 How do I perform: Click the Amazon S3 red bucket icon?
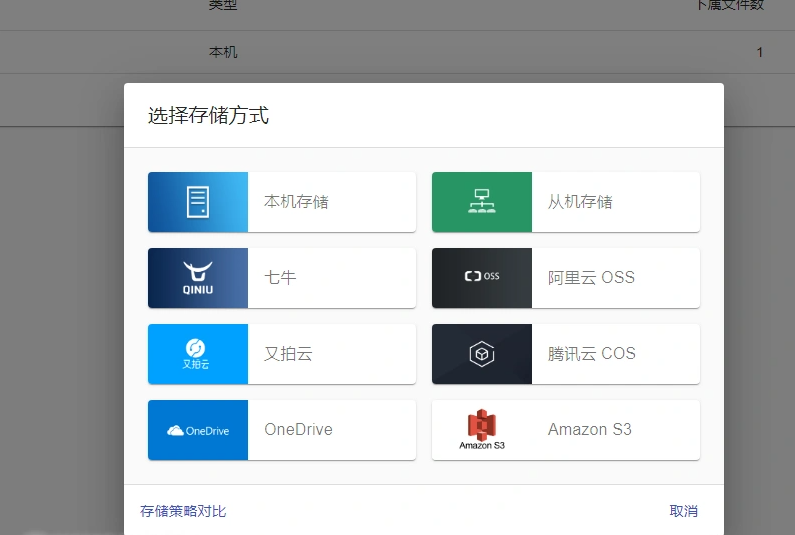point(481,428)
